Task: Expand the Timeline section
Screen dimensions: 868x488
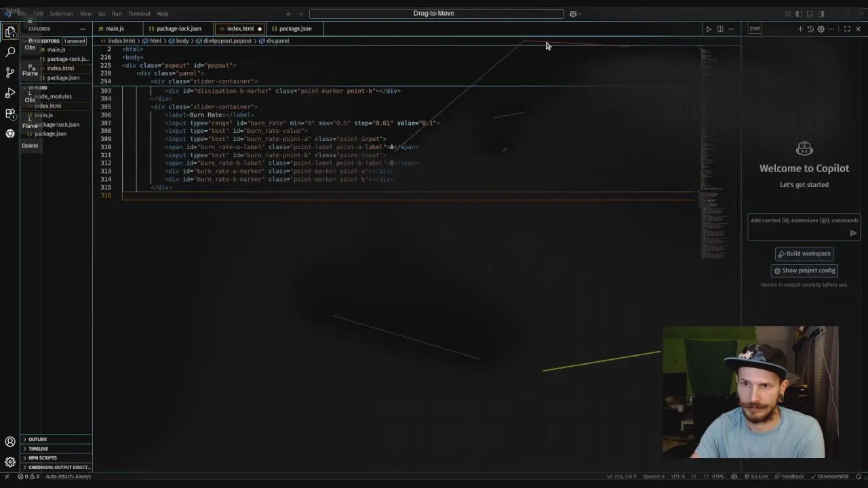Action: 56,449
